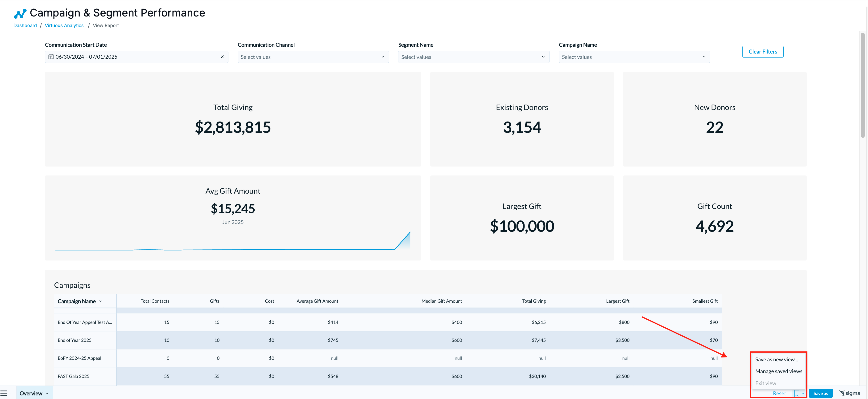Open the Overview tab's dropdown arrow
868x399 pixels.
tap(47, 393)
